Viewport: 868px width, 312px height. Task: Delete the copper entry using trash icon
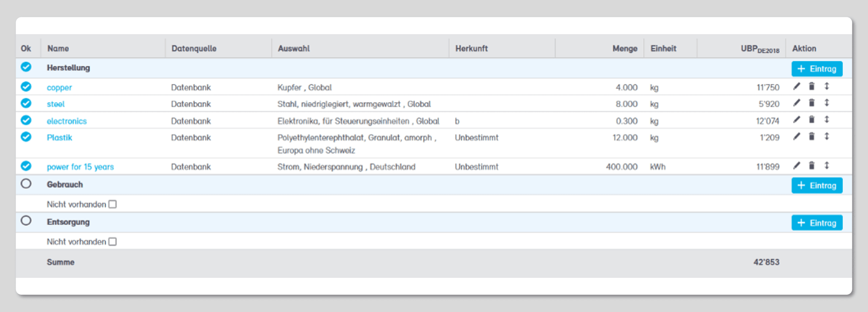[x=811, y=86]
